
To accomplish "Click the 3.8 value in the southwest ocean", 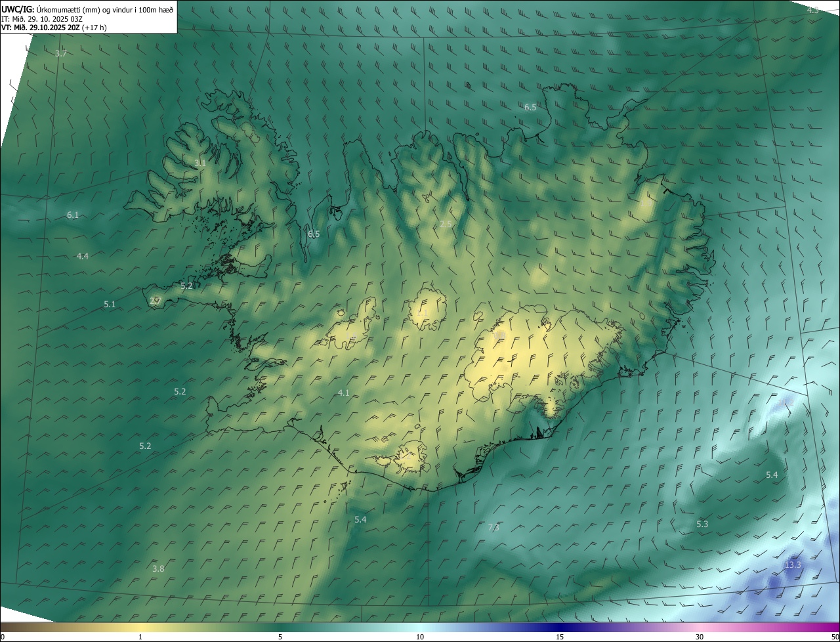I will click(x=158, y=569).
